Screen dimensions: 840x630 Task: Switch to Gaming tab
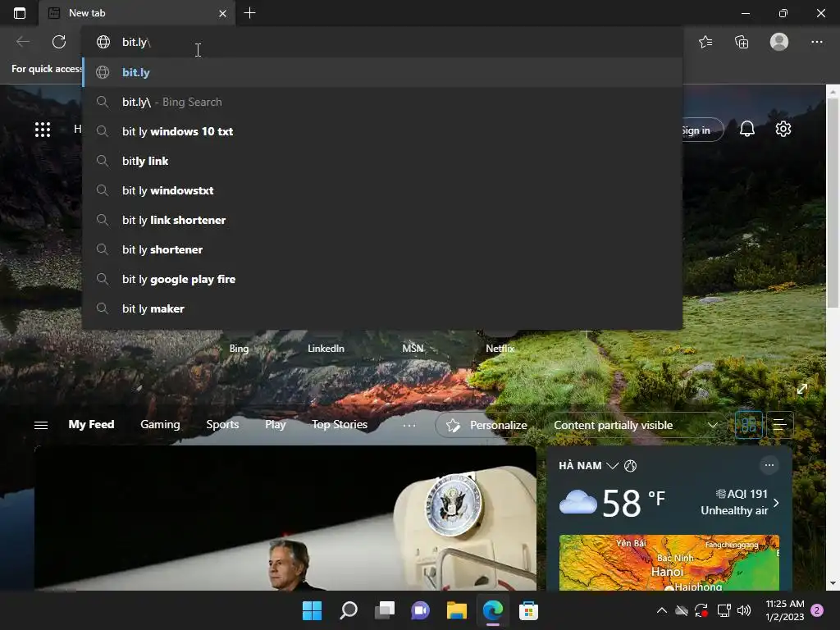tap(160, 424)
